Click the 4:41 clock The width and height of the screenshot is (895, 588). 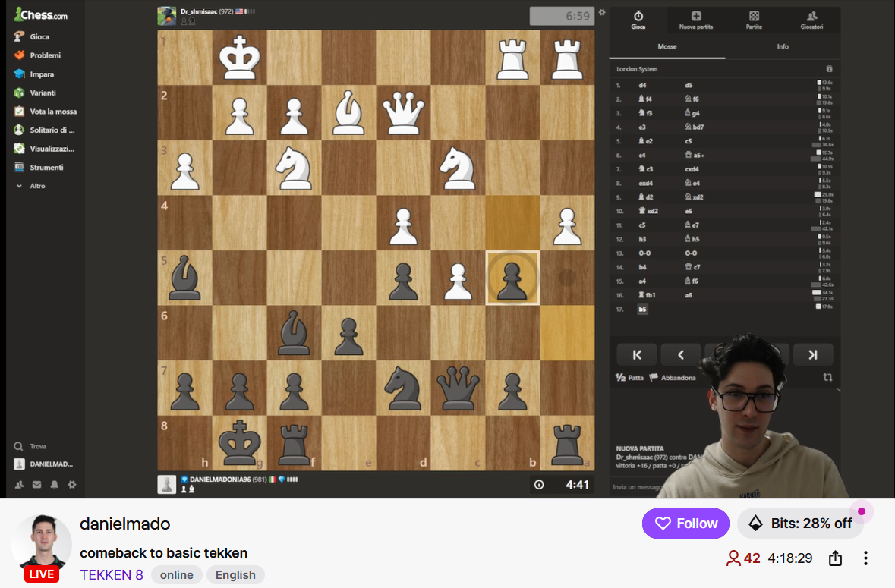point(563,484)
